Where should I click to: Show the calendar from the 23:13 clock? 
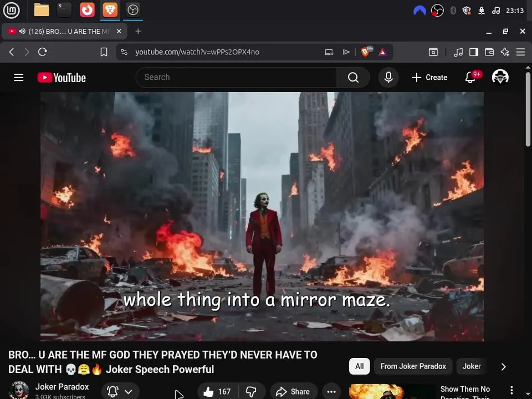point(515,11)
